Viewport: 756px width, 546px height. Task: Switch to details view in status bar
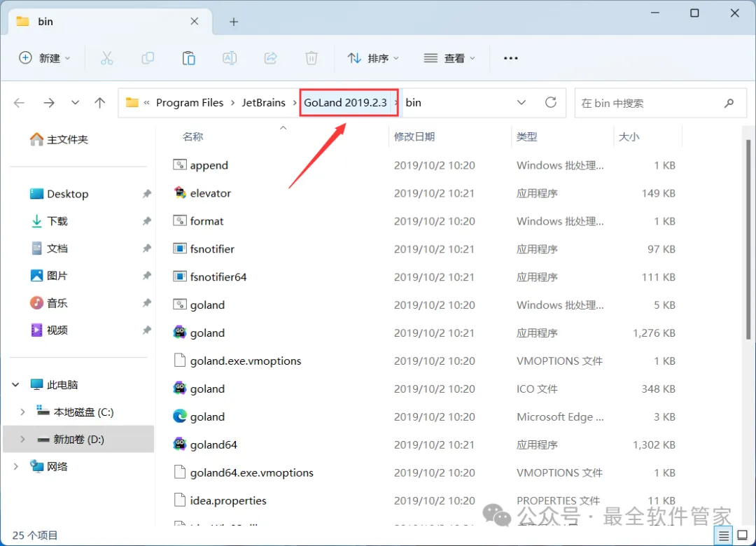click(x=724, y=535)
